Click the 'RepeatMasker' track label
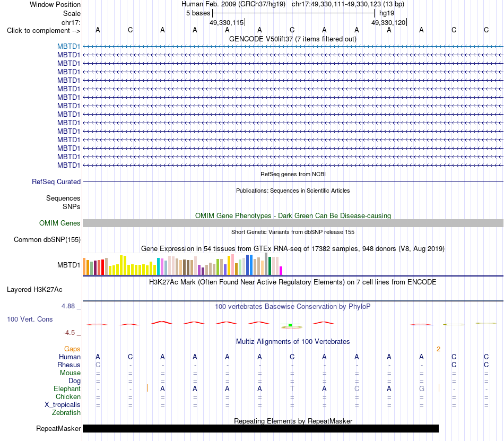The image size is (504, 441). 58,428
